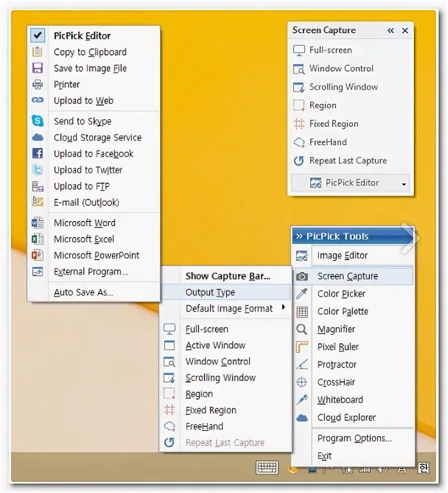Image resolution: width=448 pixels, height=493 pixels.
Task: Toggle the PicPick Editor checkmark output option
Action: pos(38,35)
